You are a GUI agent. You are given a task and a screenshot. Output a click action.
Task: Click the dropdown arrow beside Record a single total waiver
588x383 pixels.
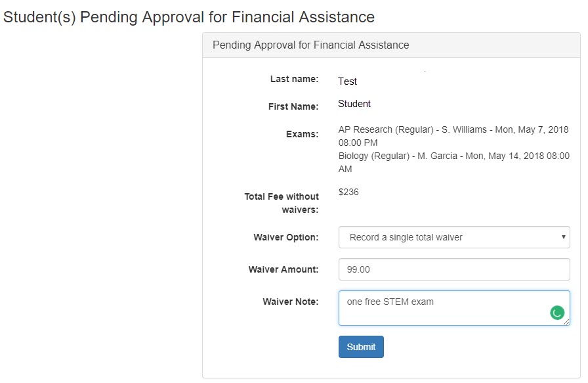pos(563,237)
